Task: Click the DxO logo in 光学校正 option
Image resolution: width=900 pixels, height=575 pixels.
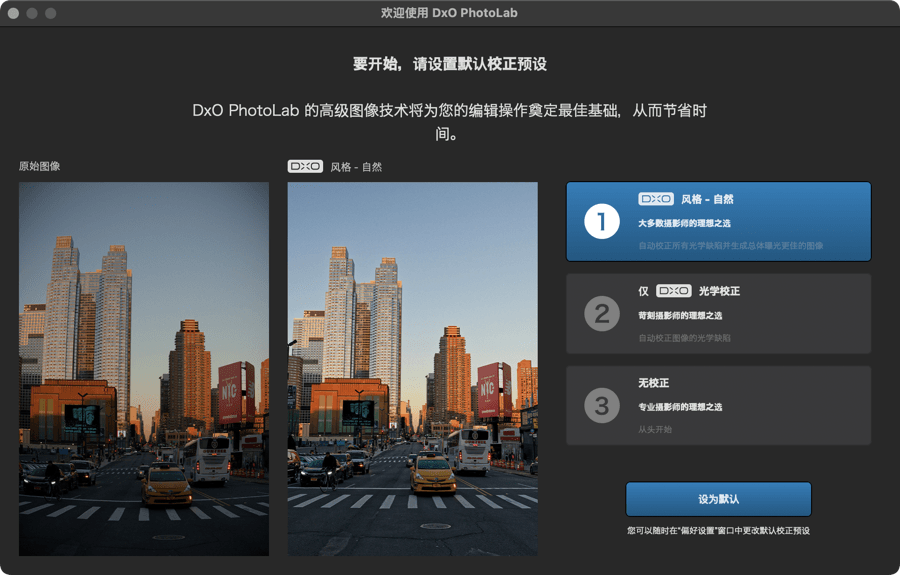Action: click(673, 291)
